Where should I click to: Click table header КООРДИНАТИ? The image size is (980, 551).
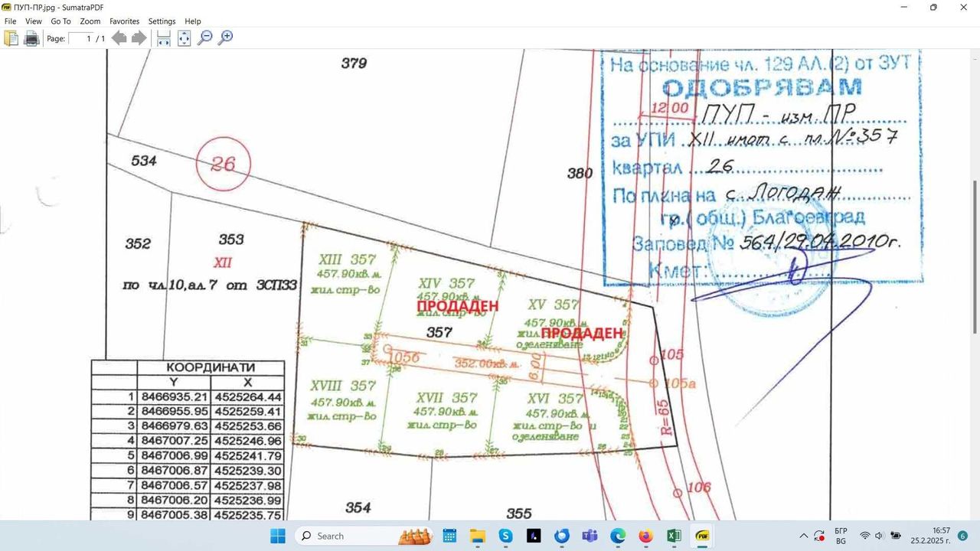click(211, 367)
